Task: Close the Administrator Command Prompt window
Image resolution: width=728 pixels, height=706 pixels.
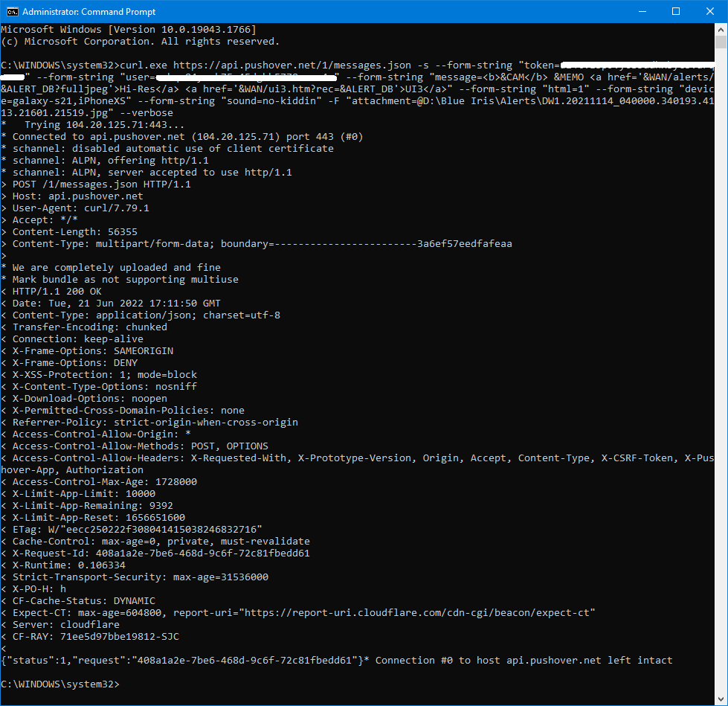Action: coord(709,12)
